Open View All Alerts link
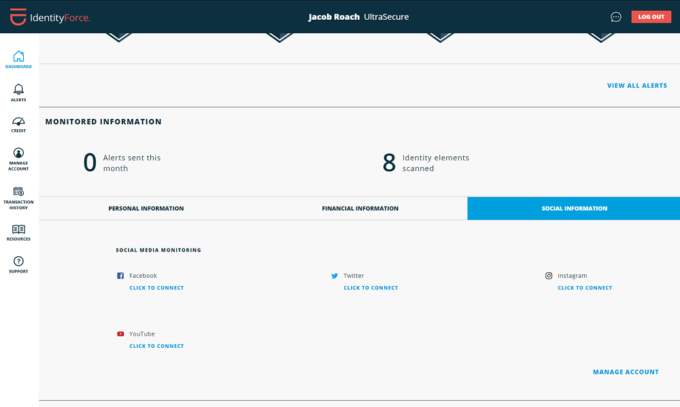Screen dimensions: 680x407 (637, 86)
